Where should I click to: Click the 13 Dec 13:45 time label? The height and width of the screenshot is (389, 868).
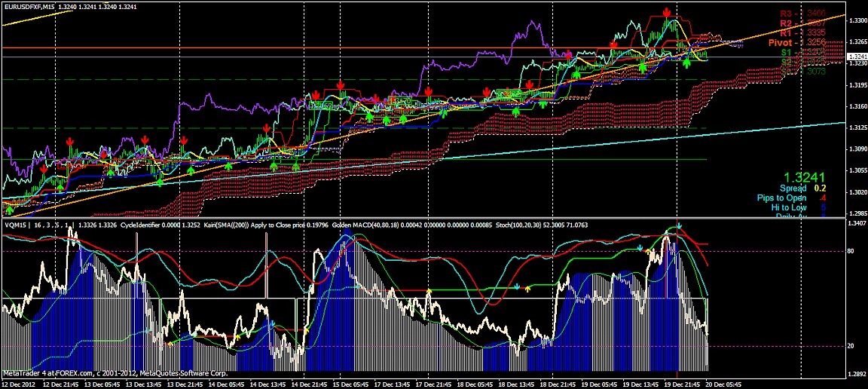pos(143,384)
